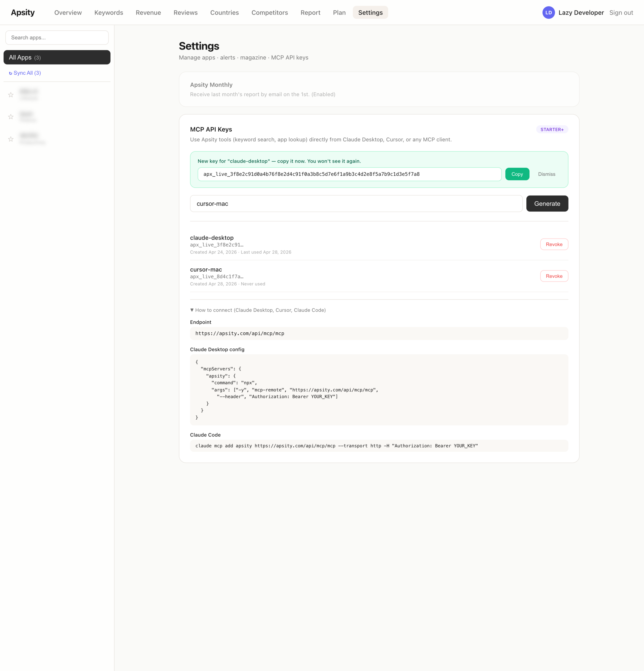Screen dimensions: 644x671
Task: Star the third app in the sidebar
Action: coord(10,139)
